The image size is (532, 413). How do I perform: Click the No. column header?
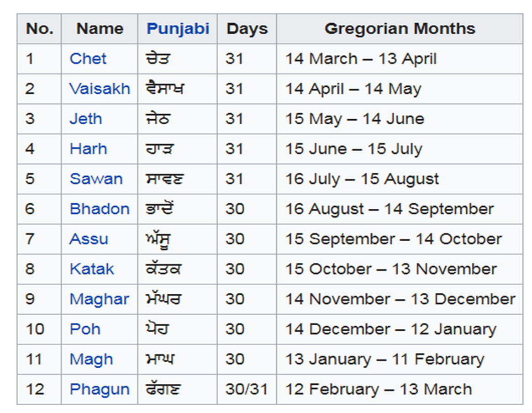pos(39,29)
